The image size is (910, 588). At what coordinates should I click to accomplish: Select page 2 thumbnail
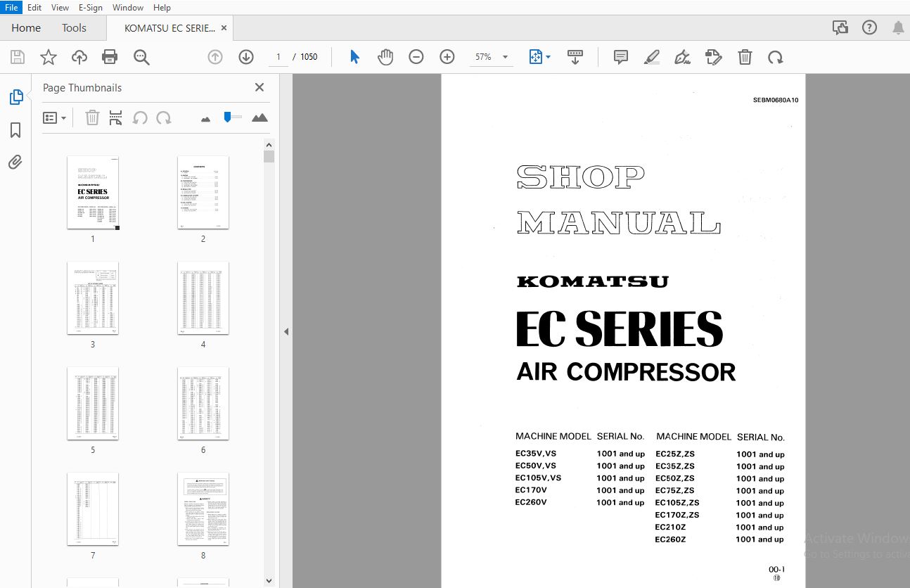point(203,193)
